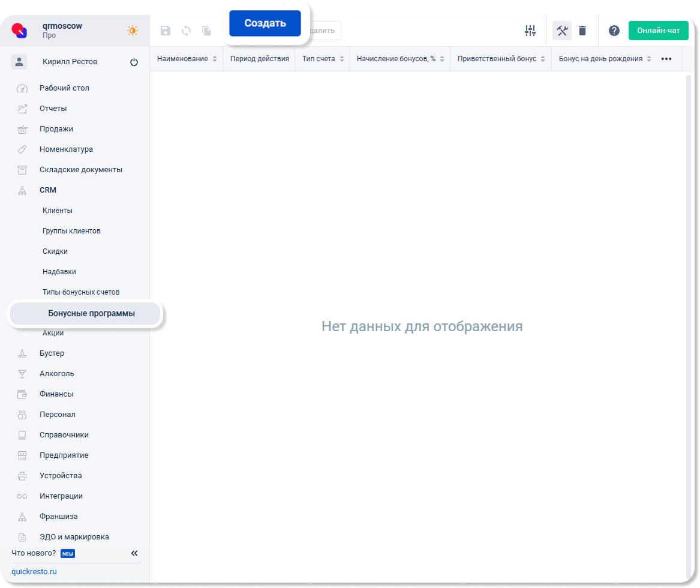700x588 pixels.
Task: Sort by Начисление бонусов, % arrows
Action: pos(442,59)
